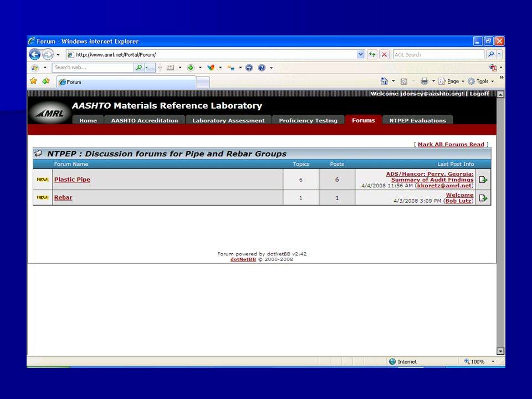Open the Welcome last post link
This screenshot has height=399, width=532.
[459, 195]
